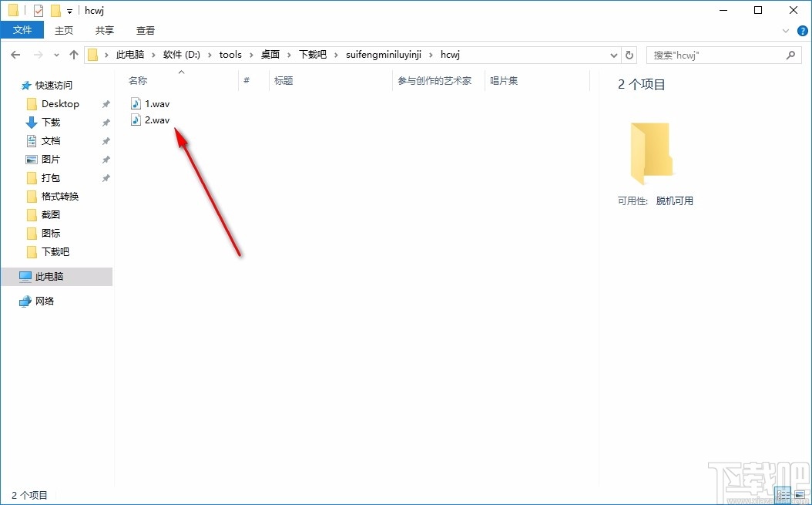Click the folder icon in the address bar
This screenshot has height=505, width=812.
pyautogui.click(x=92, y=54)
